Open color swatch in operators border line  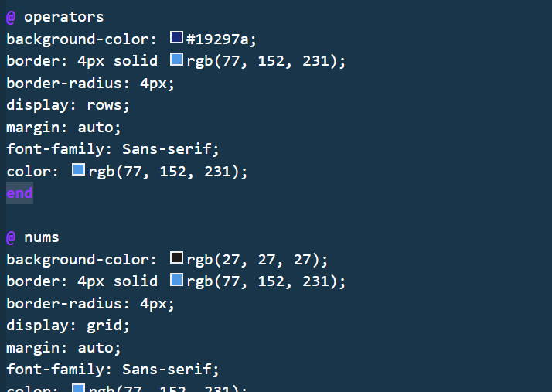coord(176,60)
